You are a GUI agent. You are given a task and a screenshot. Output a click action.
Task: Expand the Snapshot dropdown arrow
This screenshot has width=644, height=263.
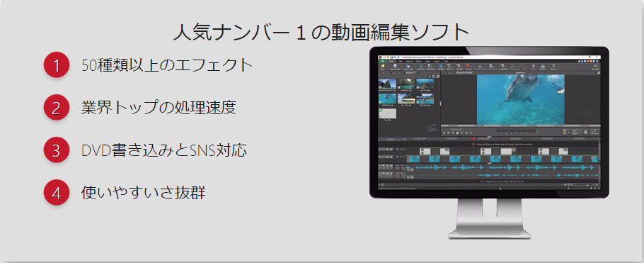point(581,133)
